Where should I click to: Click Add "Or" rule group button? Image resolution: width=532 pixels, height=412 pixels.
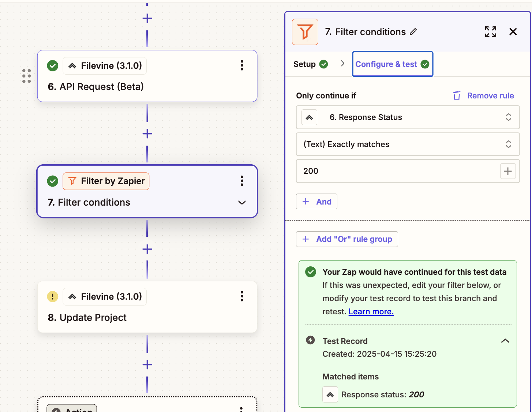click(347, 239)
